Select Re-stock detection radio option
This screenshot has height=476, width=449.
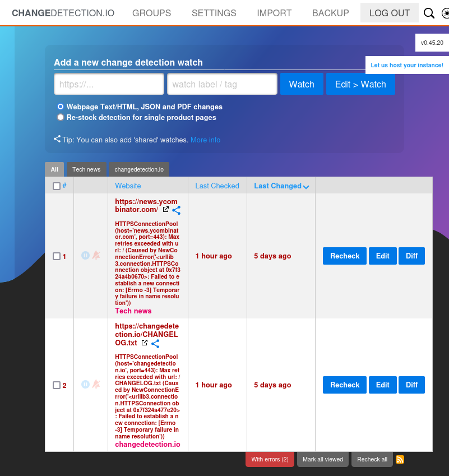(61, 118)
